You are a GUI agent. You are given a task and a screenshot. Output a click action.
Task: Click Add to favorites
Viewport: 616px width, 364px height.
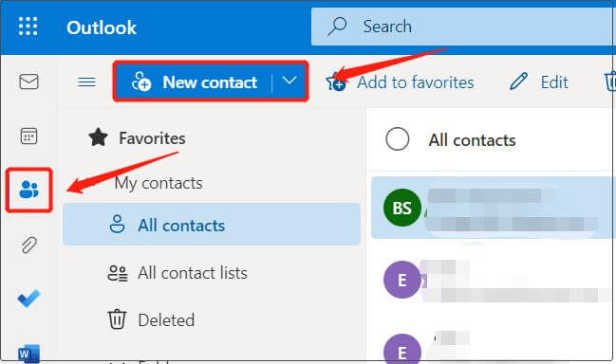pos(400,82)
